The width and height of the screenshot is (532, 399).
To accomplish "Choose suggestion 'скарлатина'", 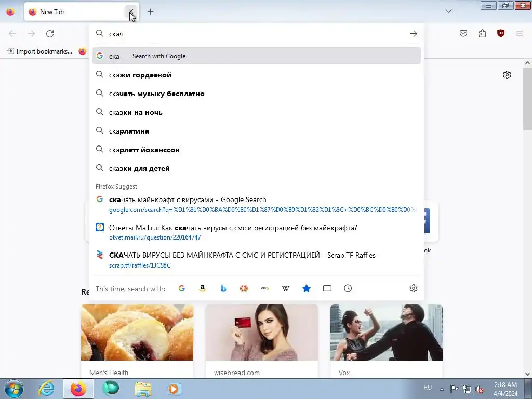I will coord(257,130).
